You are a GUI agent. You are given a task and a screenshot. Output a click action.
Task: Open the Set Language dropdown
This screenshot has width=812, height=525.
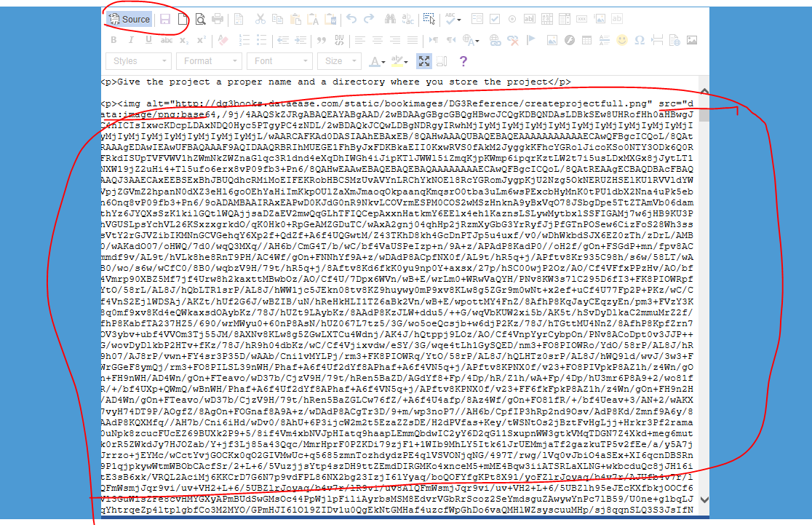click(x=471, y=40)
